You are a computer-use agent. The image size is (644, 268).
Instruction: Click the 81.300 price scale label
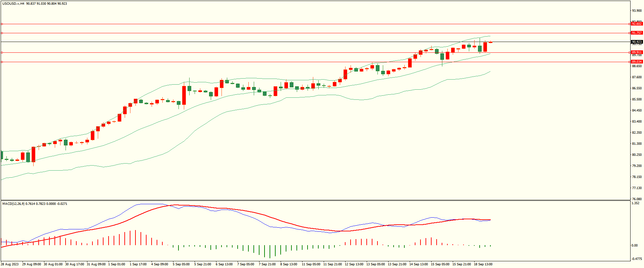coord(637,144)
